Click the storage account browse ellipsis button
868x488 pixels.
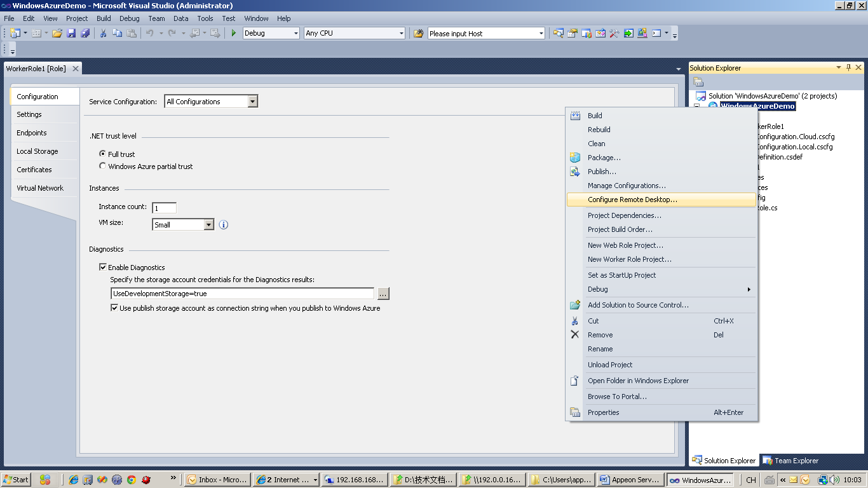(x=383, y=294)
